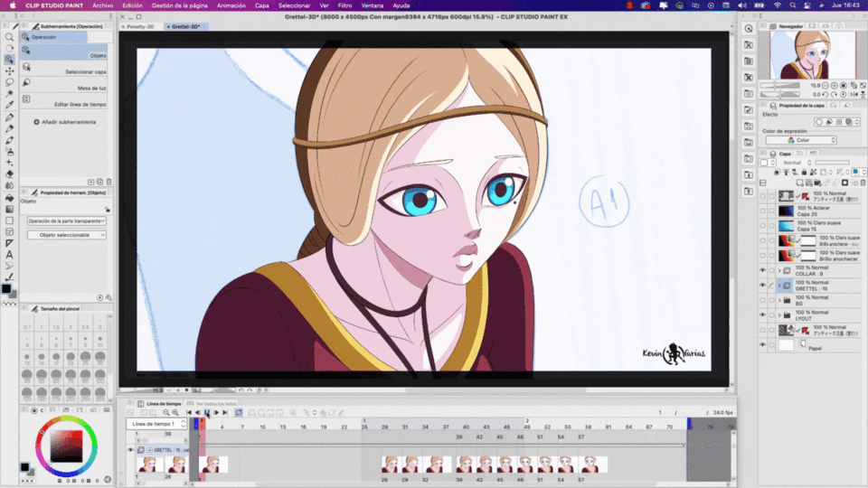
Task: Select the Pencil tool
Action: click(x=9, y=128)
